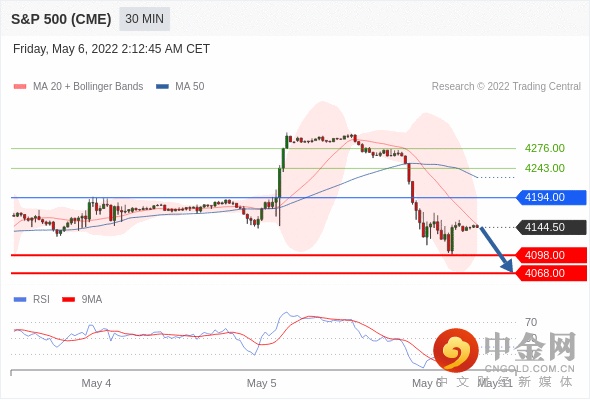Click the 4276.00 resistance level label

[x=544, y=148]
